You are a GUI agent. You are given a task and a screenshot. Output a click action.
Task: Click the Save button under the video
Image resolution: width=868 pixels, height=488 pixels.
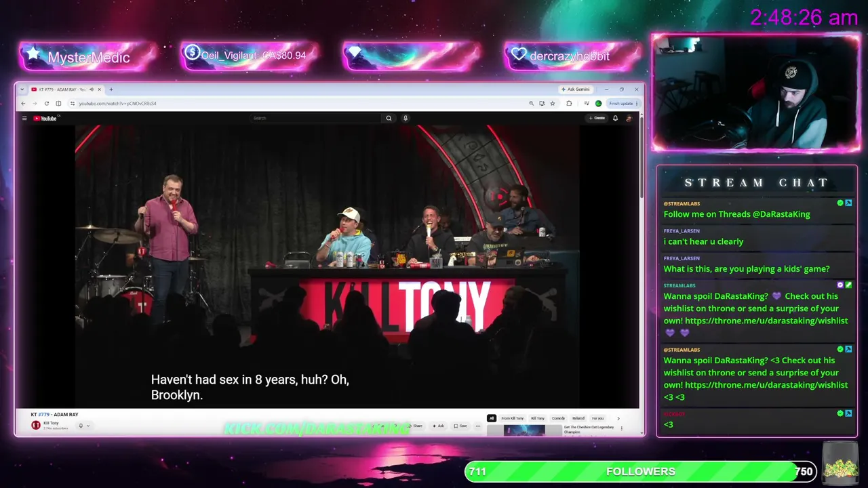(461, 426)
